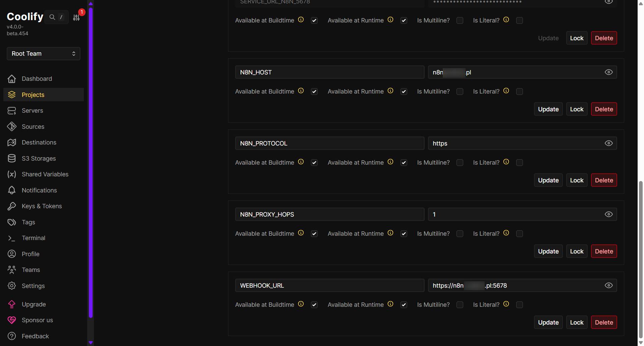The height and width of the screenshot is (346, 644).
Task: Toggle visibility eye for N8N_HOST value
Action: tap(609, 72)
